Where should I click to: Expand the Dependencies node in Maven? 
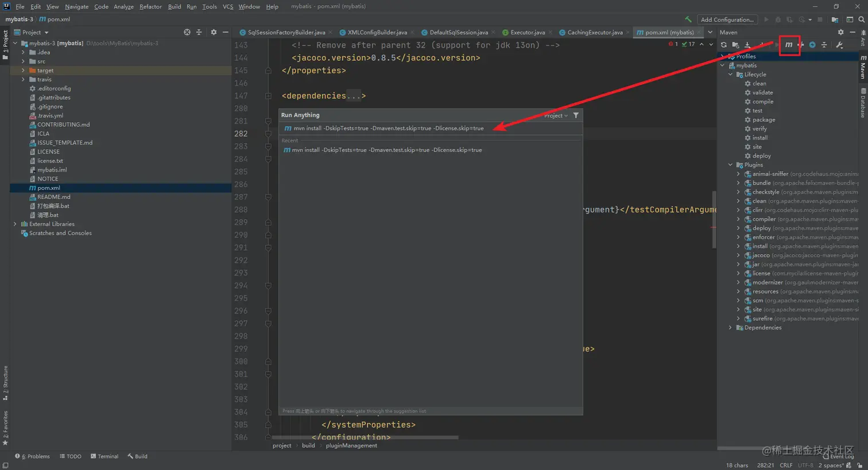point(731,328)
